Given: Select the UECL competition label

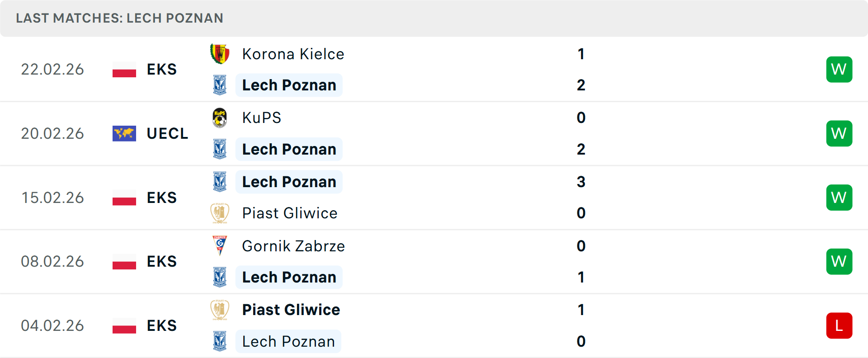Looking at the screenshot, I should point(167,133).
